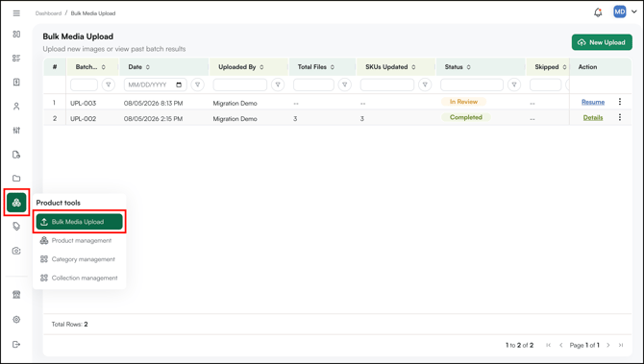Go to next page button
Viewport: 644px width, 364px height.
[608, 345]
